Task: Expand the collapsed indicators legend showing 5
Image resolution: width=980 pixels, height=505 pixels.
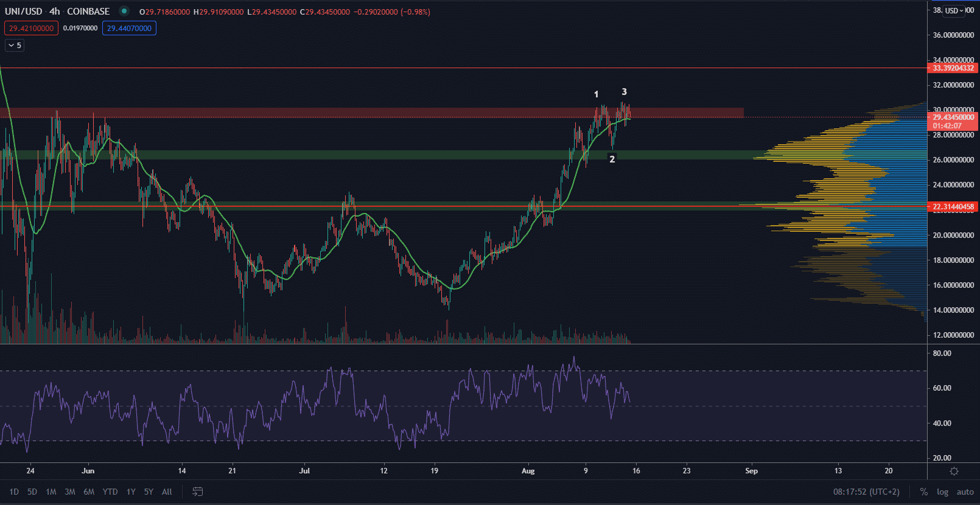Action: (15, 45)
